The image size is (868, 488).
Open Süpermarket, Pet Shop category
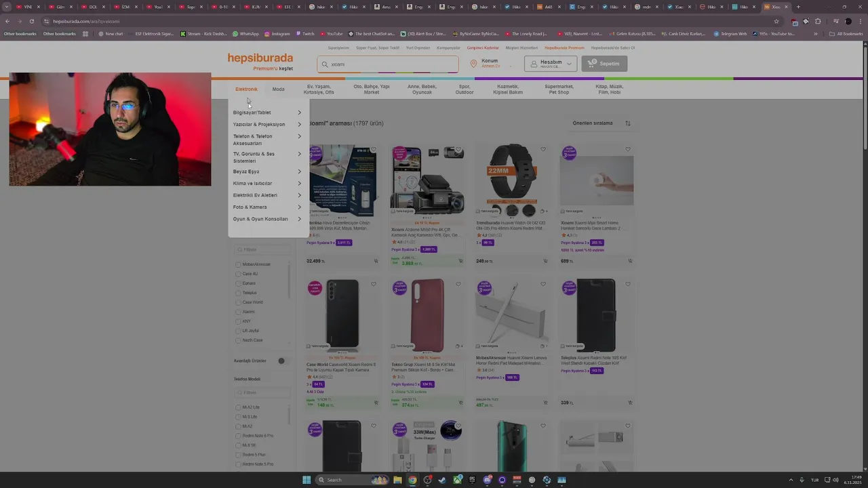(x=559, y=89)
